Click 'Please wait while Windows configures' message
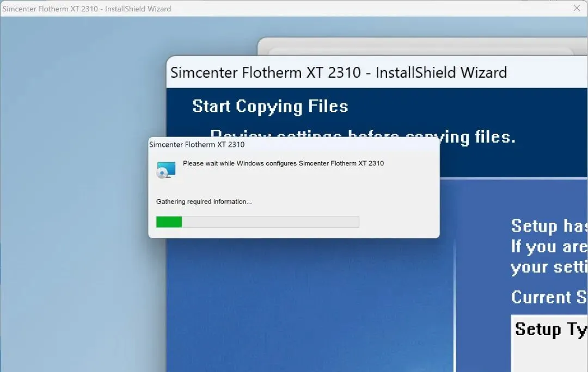Viewport: 588px width, 372px height. (x=283, y=163)
